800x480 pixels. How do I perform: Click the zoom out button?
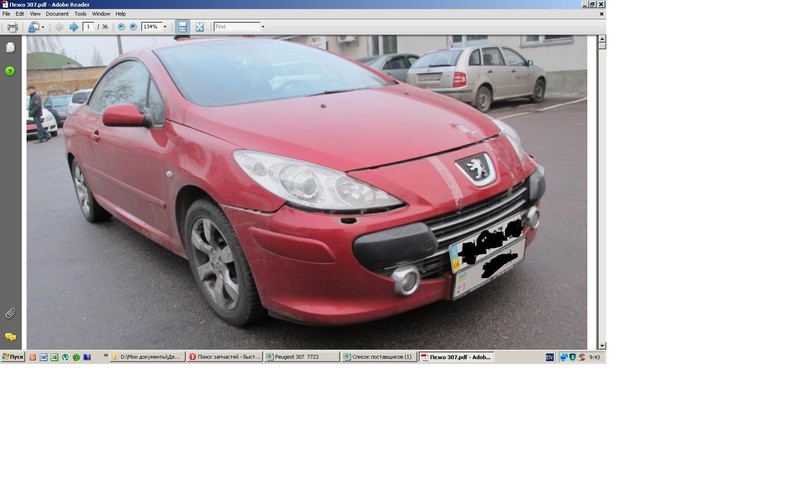coord(121,27)
